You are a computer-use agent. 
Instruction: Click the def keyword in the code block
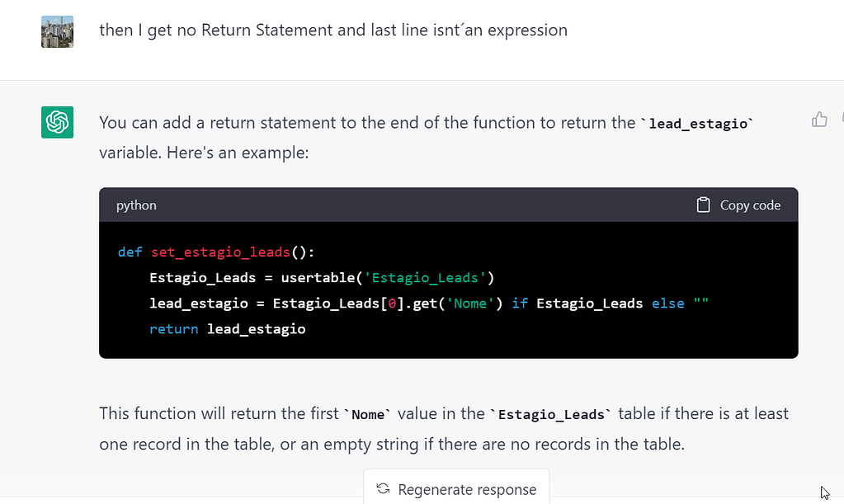pos(129,252)
